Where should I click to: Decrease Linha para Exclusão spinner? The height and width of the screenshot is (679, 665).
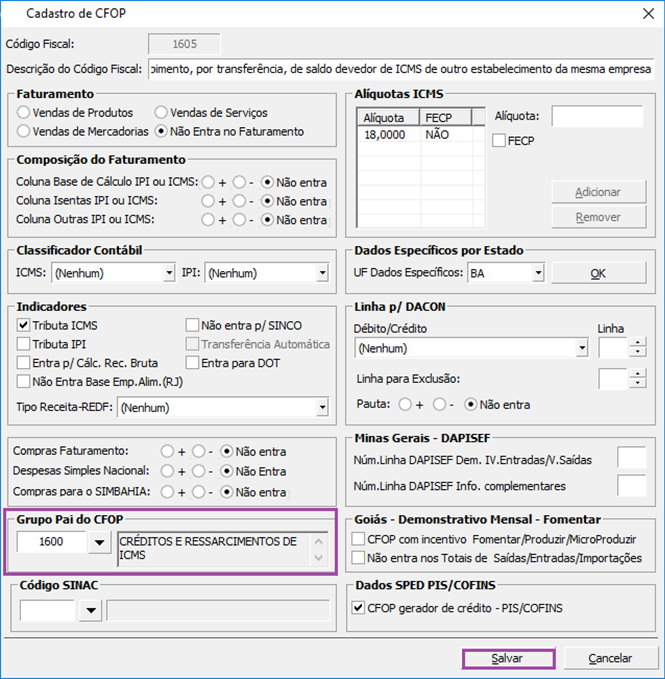tap(638, 383)
